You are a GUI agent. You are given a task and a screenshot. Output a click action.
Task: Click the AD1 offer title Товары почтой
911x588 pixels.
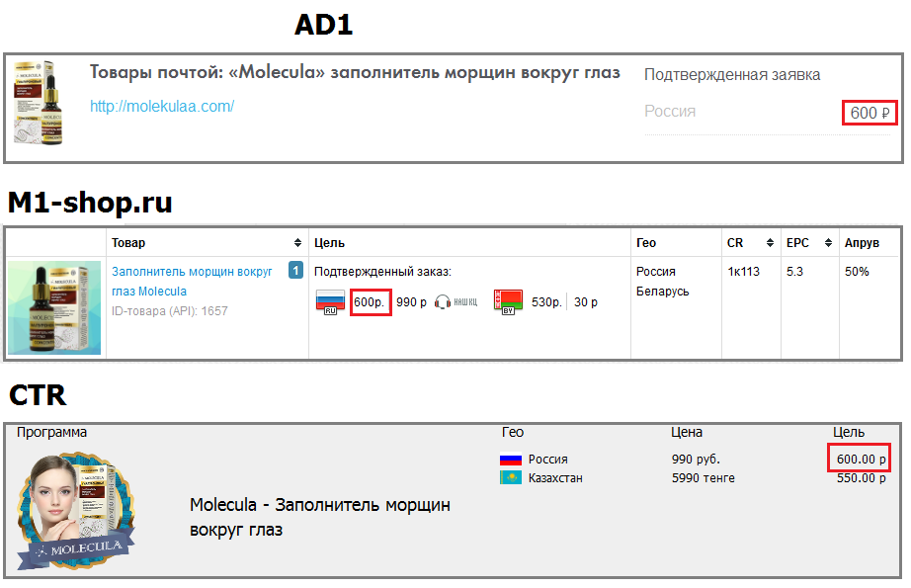tap(355, 73)
